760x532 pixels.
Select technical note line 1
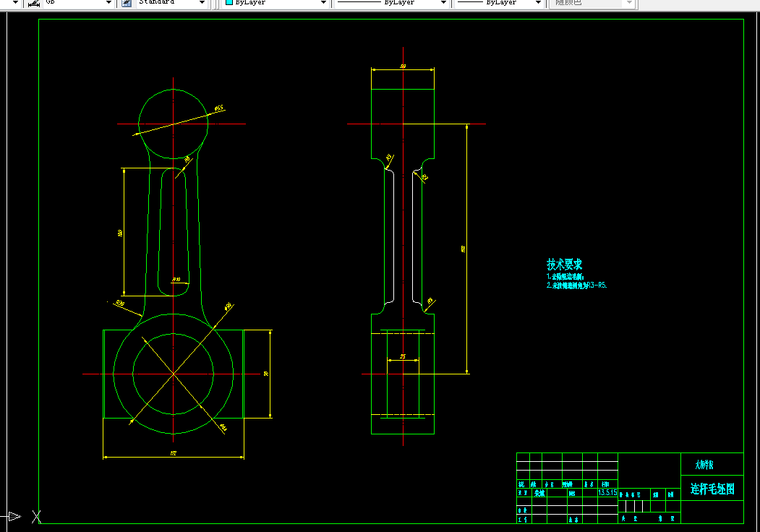565,277
